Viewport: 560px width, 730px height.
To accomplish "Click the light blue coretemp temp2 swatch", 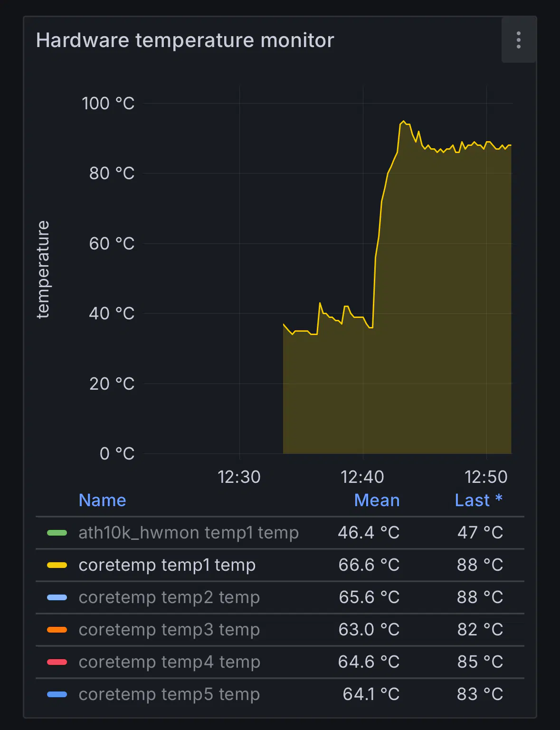I will [x=57, y=597].
